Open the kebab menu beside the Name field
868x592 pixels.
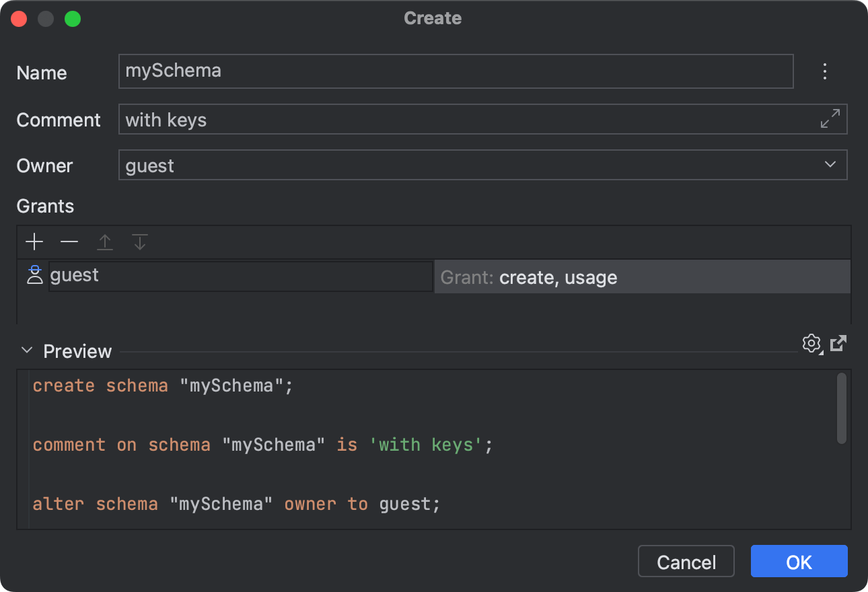[824, 71]
